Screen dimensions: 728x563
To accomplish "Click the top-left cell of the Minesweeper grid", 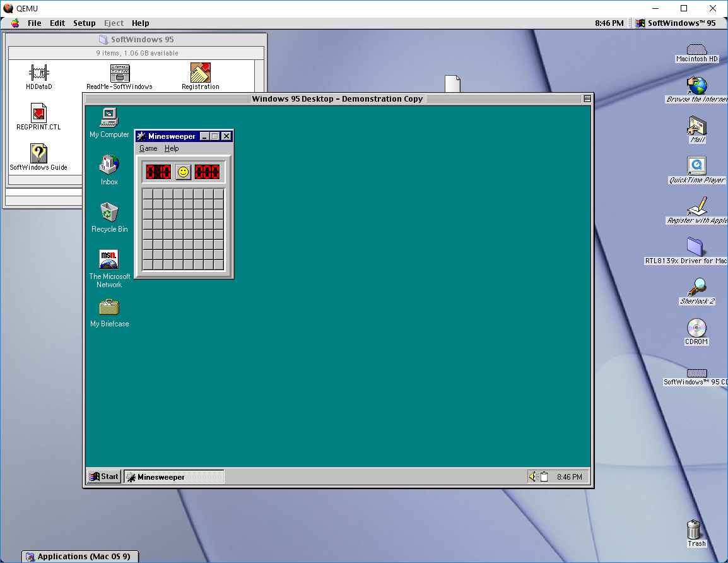I will click(148, 194).
